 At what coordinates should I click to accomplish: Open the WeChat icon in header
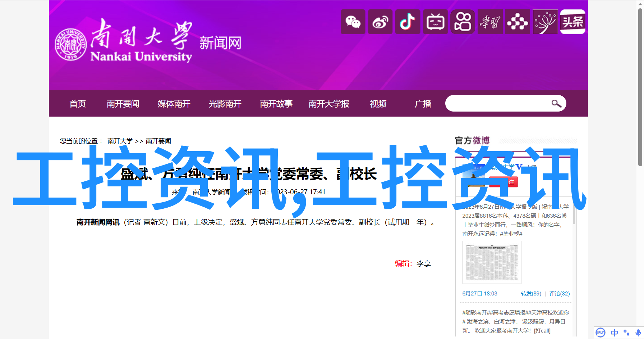pos(353,22)
